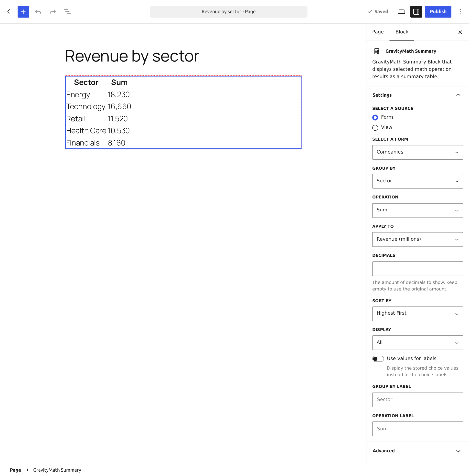Image resolution: width=469 pixels, height=476 pixels.
Task: Toggle the settings sidebar icon
Action: click(416, 11)
